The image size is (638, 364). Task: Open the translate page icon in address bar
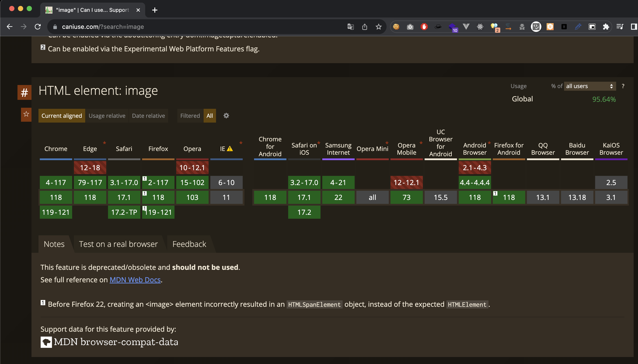click(x=350, y=27)
